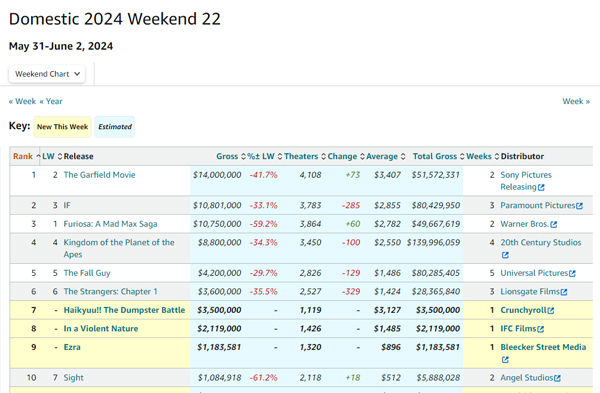This screenshot has height=393, width=600.
Task: Go to next Week link
Action: (576, 101)
